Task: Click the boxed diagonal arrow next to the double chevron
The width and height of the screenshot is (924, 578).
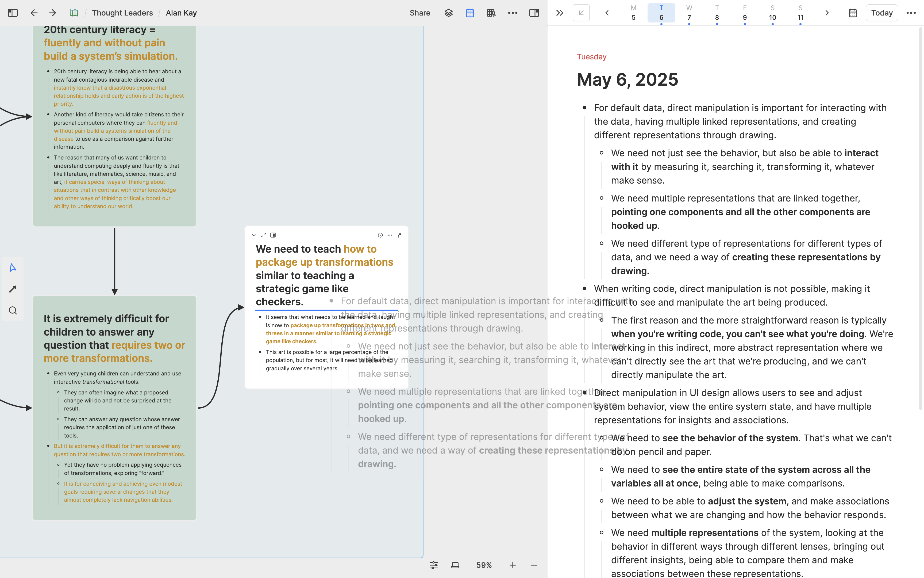Action: click(581, 13)
